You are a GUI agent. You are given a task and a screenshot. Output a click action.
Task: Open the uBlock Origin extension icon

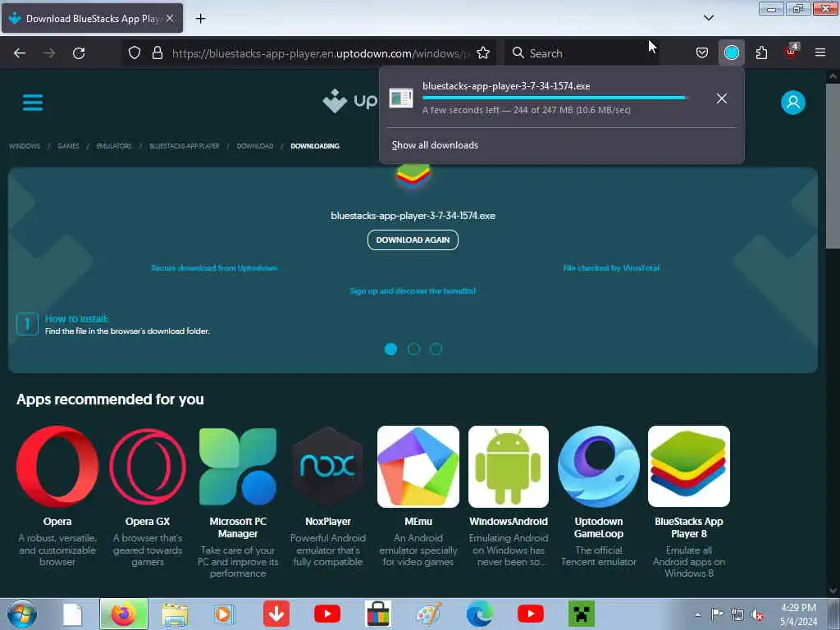pos(792,52)
